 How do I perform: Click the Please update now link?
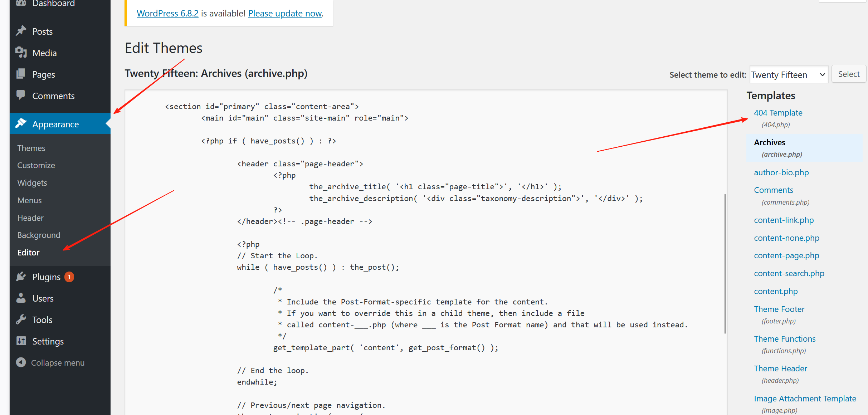[x=285, y=13]
